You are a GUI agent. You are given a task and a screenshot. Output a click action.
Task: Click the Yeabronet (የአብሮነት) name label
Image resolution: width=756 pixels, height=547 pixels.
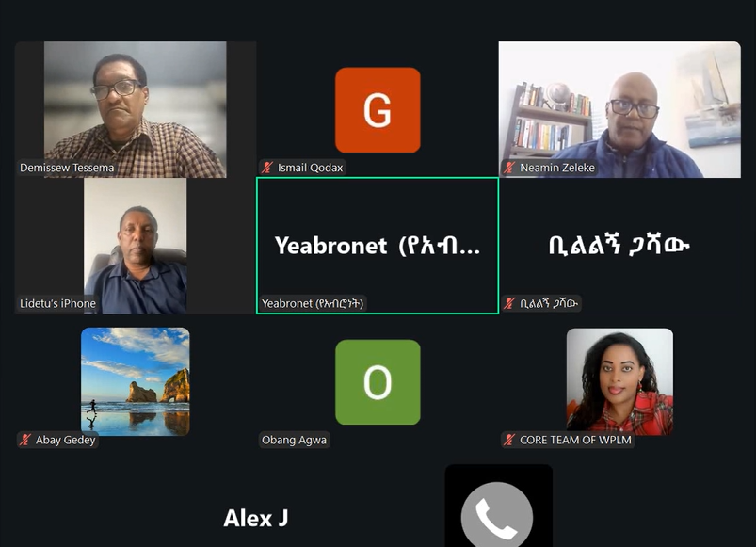click(x=313, y=303)
